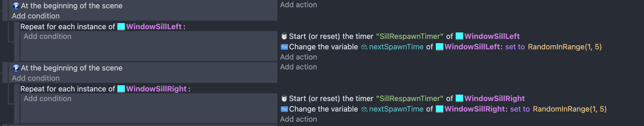Click the stopwatch icon for the WindowSillRight timer
Screen dimensions: 644x126
click(284, 98)
